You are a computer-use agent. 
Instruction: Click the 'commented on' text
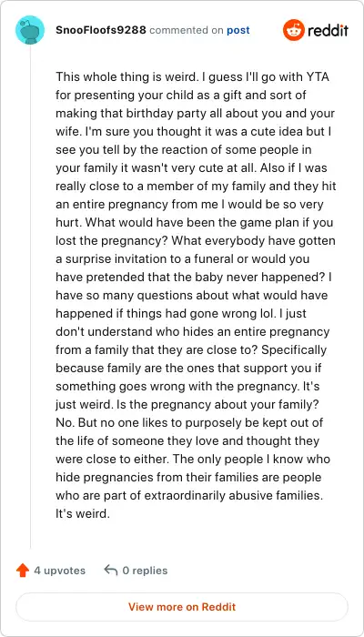[x=186, y=31]
